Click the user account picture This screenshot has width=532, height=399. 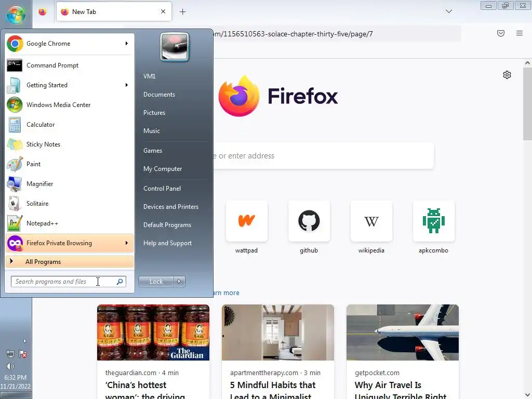pos(175,47)
